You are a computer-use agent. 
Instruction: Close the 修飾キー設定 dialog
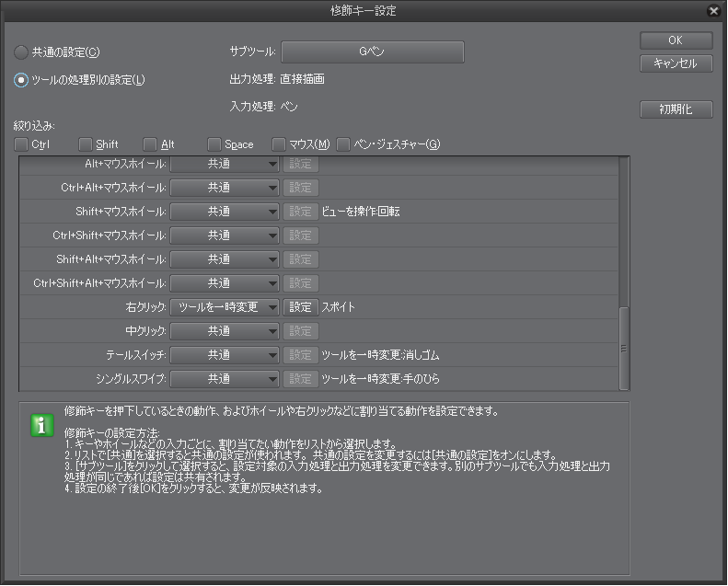[x=713, y=11]
